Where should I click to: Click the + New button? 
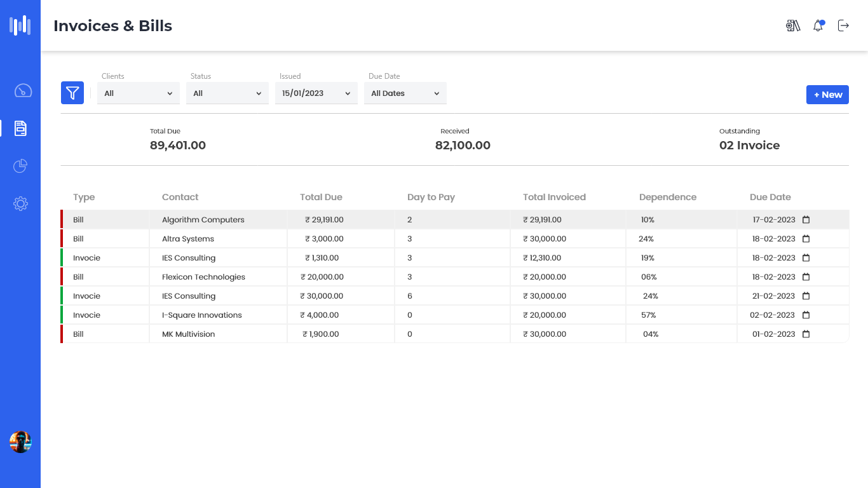[827, 95]
